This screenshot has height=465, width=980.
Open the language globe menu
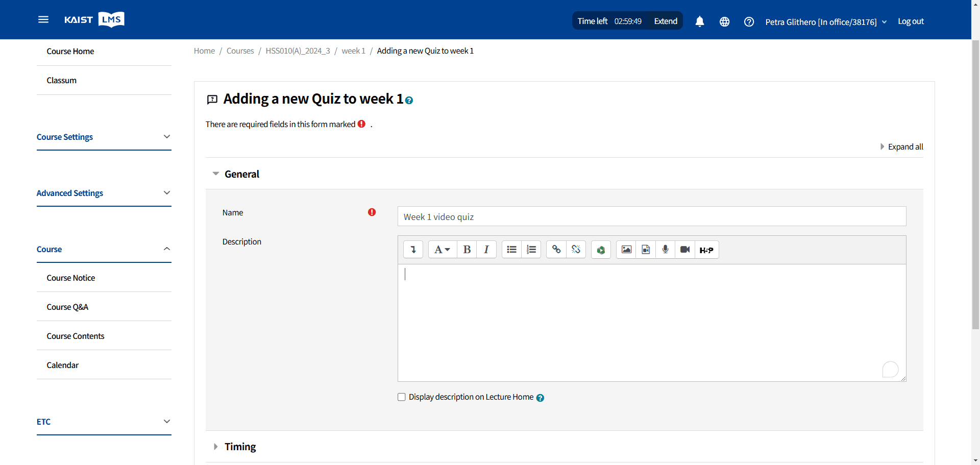724,21
